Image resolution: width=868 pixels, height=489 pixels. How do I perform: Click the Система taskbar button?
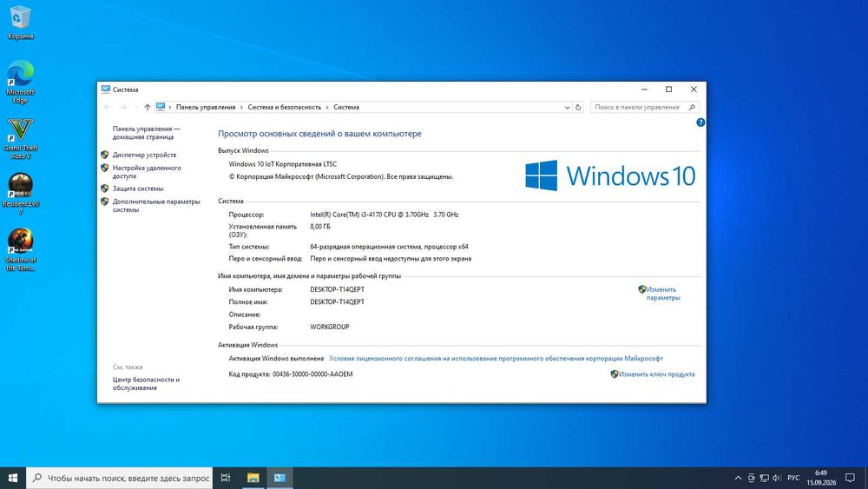(x=279, y=478)
